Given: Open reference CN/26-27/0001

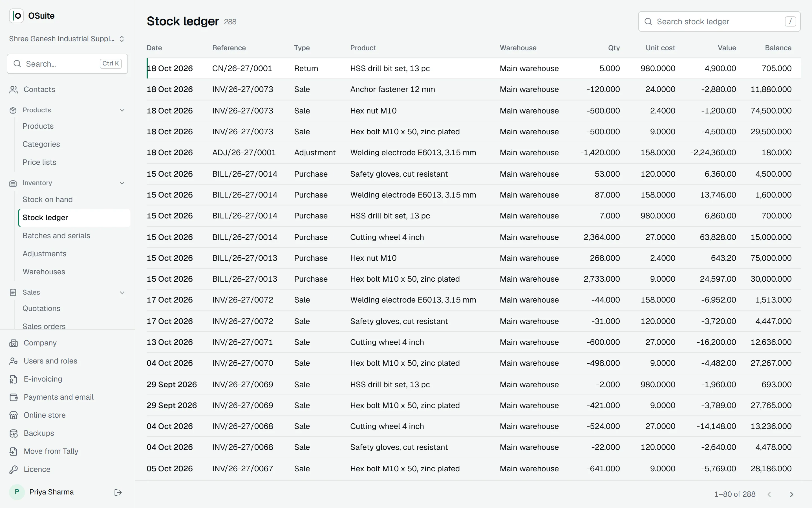Looking at the screenshot, I should pos(242,69).
